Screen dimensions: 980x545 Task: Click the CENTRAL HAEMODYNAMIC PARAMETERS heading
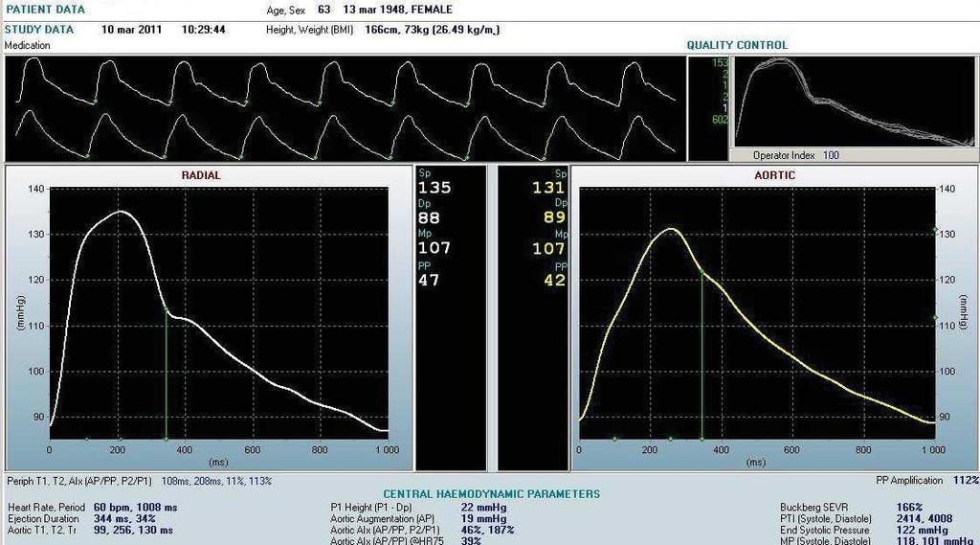point(491,493)
